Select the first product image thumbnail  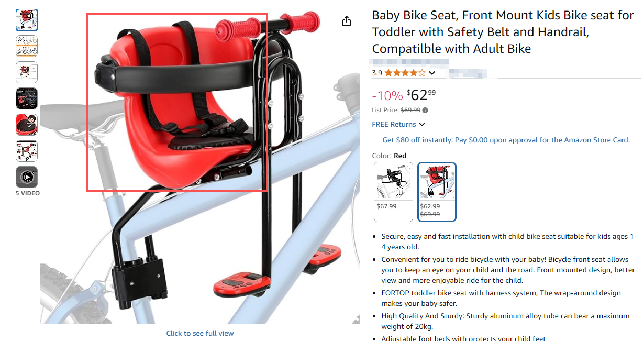point(27,20)
